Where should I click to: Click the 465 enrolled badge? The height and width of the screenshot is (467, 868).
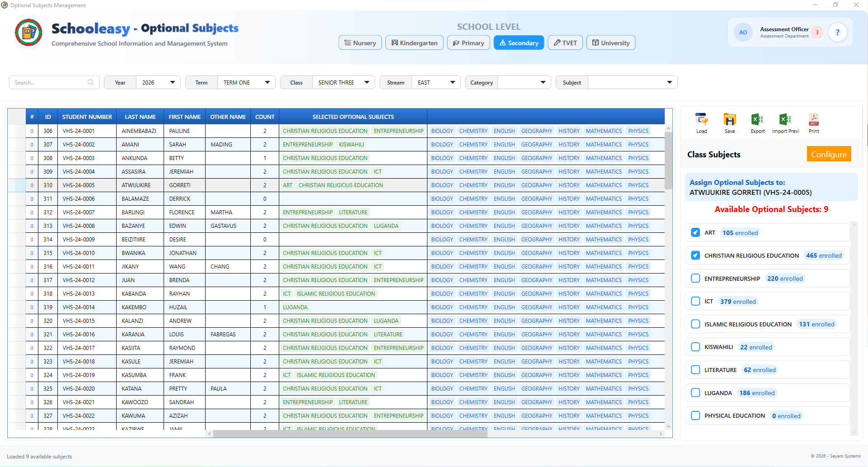[824, 255]
